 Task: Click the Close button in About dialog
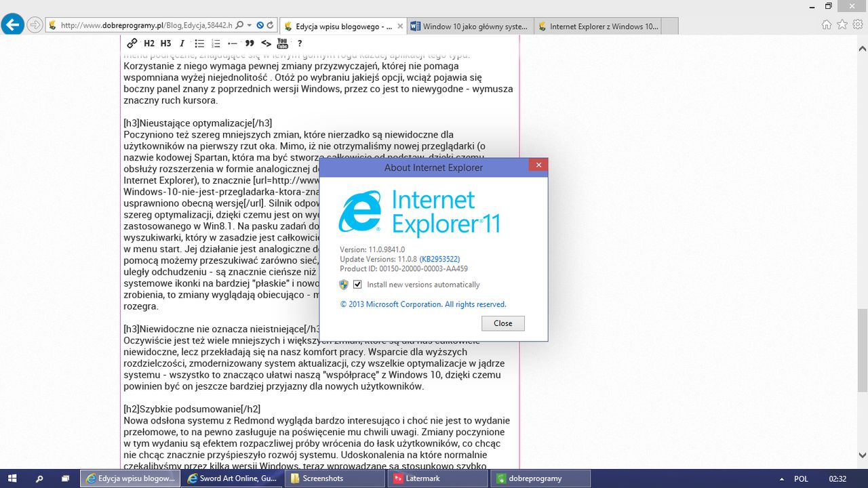(503, 323)
